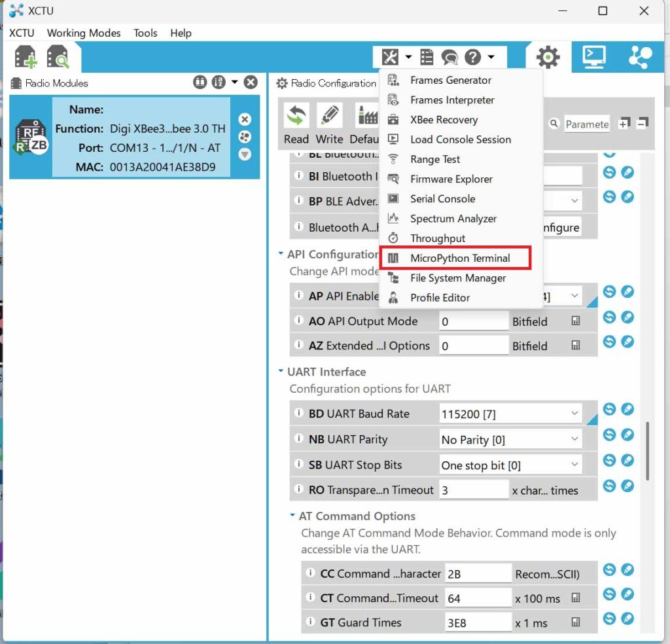Write the AZ Extended Options value

click(627, 342)
